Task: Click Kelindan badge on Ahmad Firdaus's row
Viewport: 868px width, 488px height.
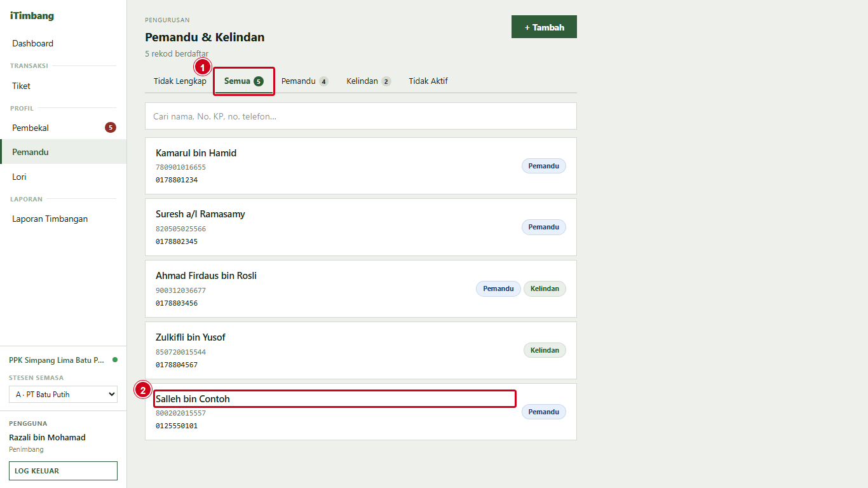Action: (x=545, y=288)
